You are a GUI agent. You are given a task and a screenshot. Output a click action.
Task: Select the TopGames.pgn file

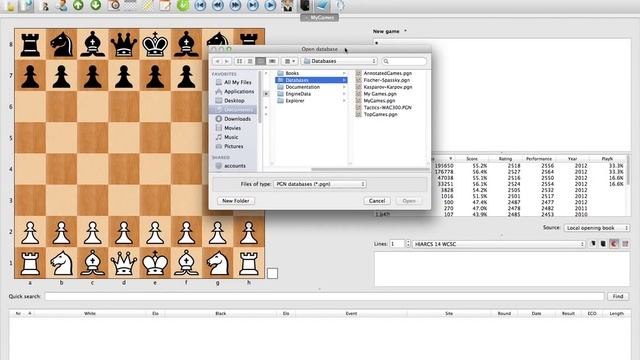tap(380, 114)
